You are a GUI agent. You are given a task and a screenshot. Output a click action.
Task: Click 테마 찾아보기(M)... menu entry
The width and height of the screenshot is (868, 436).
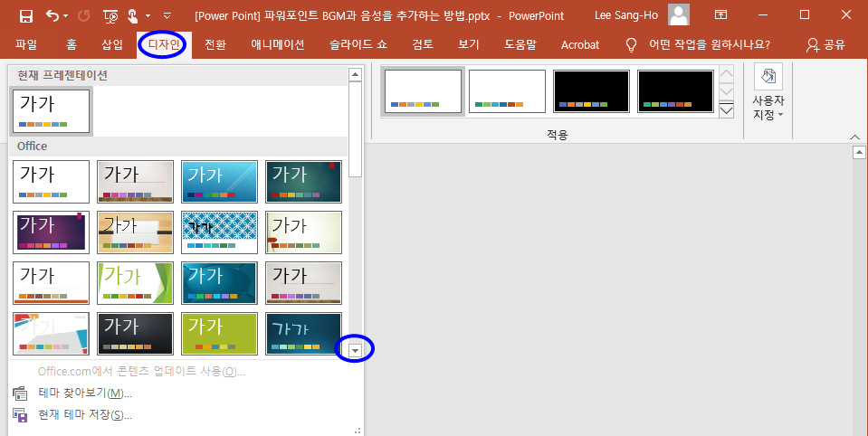(x=85, y=393)
